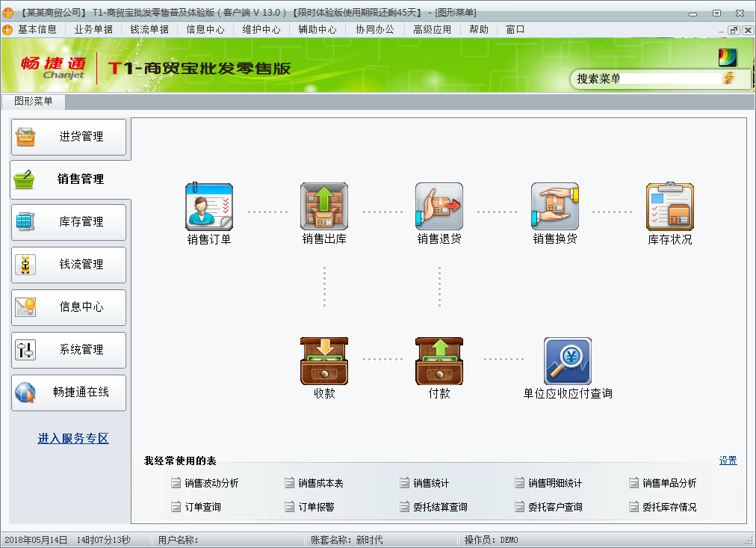Open the 钱流单据 menu

(149, 29)
